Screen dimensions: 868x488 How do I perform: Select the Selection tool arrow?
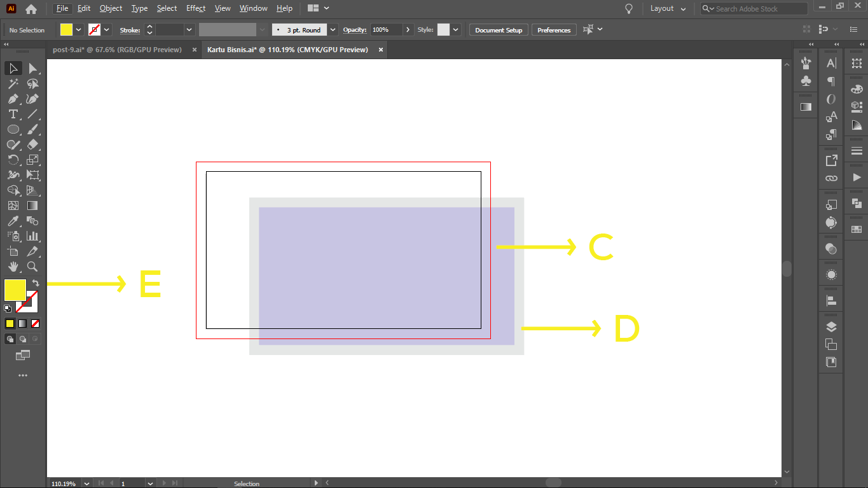tap(13, 68)
